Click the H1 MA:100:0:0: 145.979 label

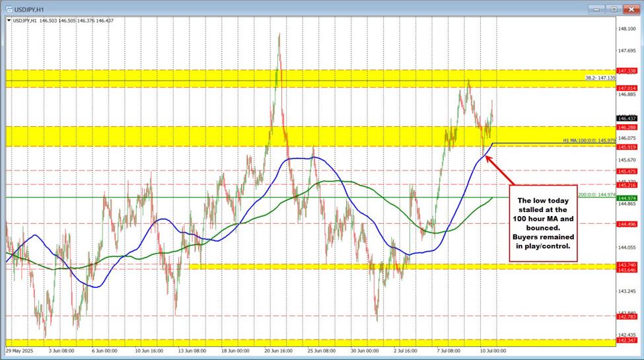589,141
